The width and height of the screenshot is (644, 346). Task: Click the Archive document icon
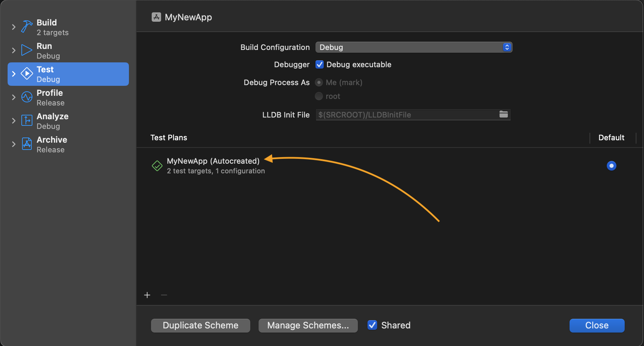click(27, 144)
